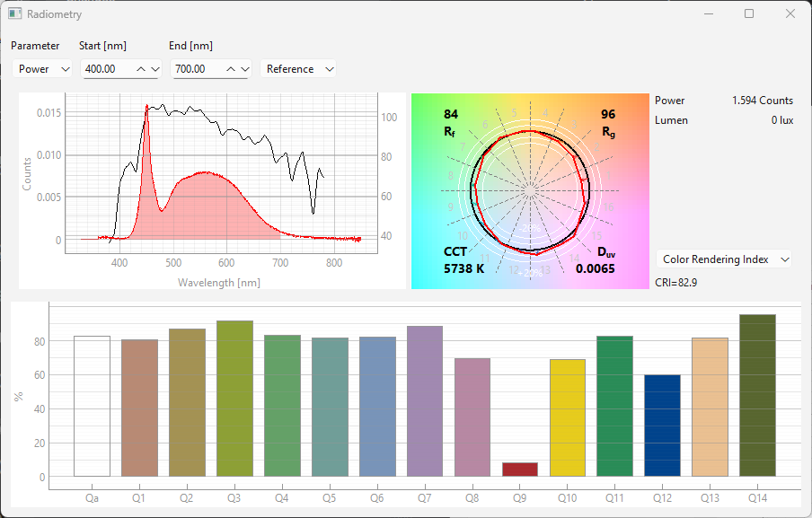The width and height of the screenshot is (812, 518).
Task: Minimize the Radiometry window
Action: point(709,14)
